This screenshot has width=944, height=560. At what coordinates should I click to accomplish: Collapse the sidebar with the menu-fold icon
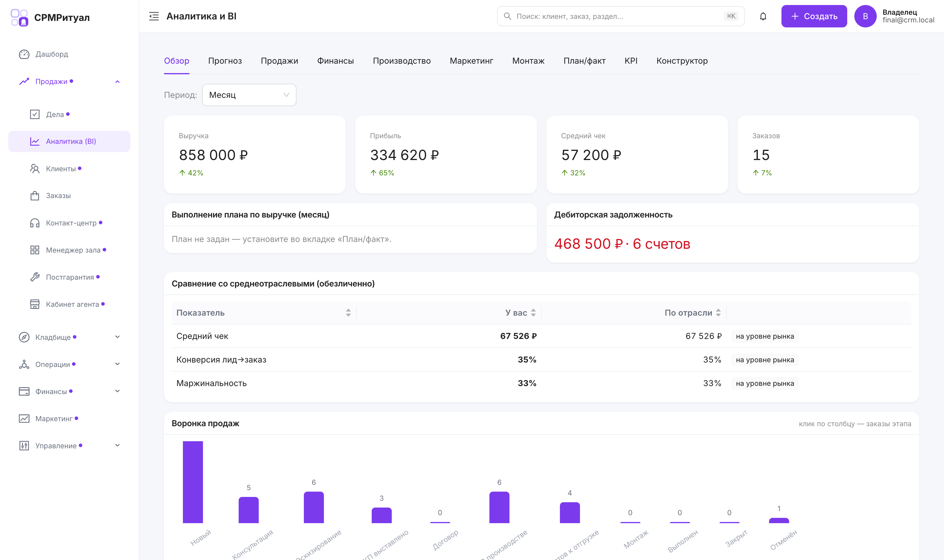(x=154, y=16)
